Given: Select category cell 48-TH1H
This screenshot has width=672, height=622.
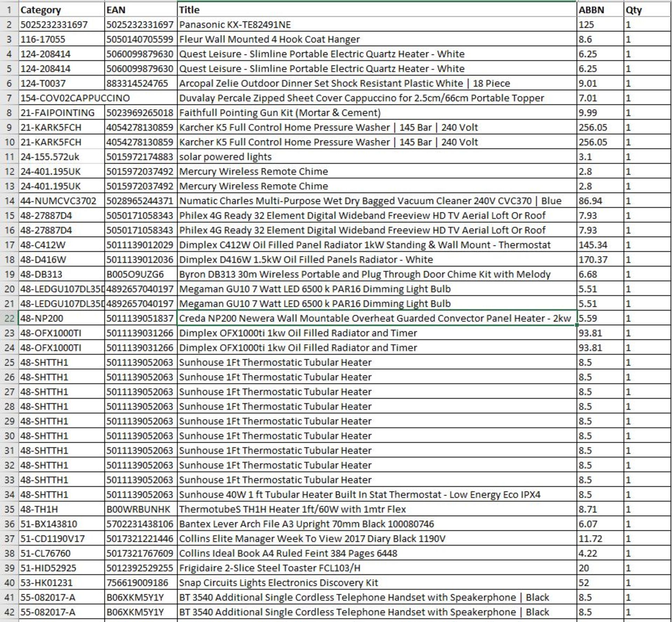Looking at the screenshot, I should pos(62,509).
